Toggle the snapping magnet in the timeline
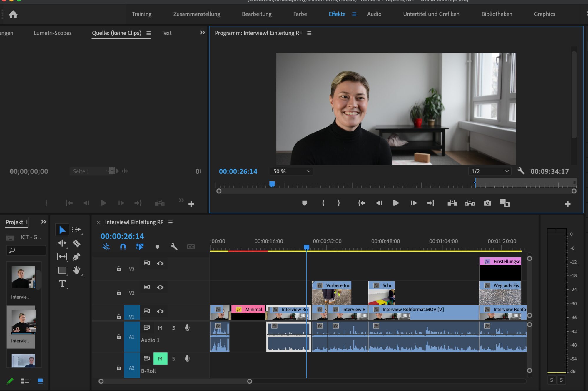This screenshot has height=391, width=588. 123,247
